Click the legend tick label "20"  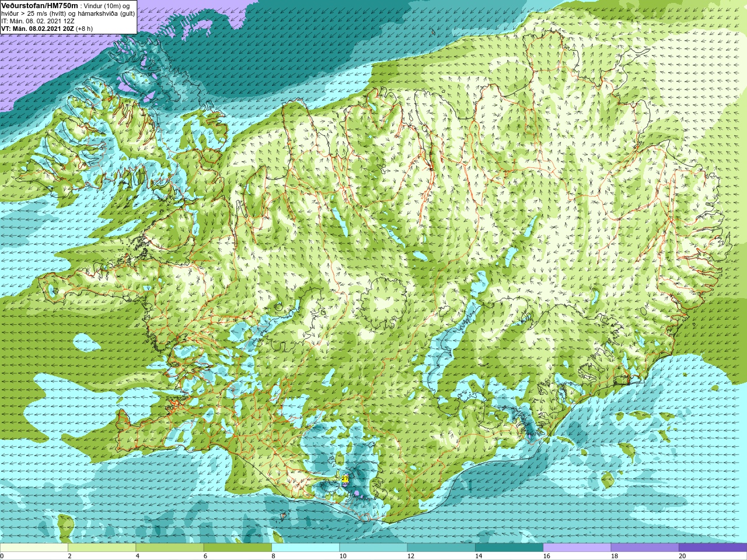(x=682, y=556)
